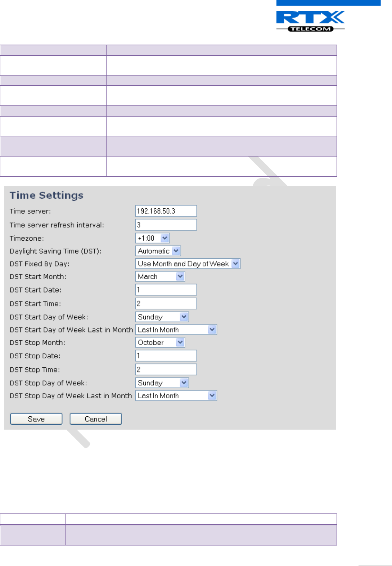Click the "DST Stop Day of Week:" label
Screen dimensions: 392x566
point(48,383)
